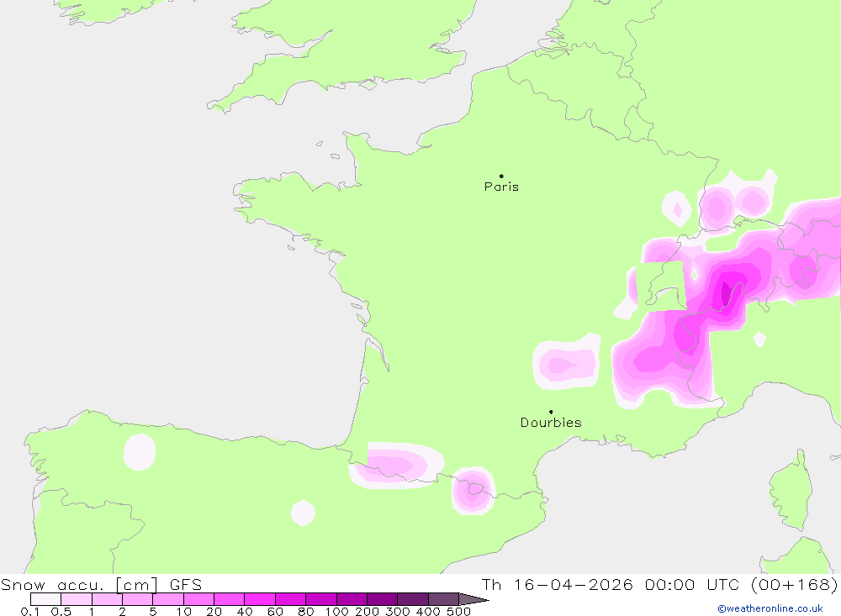Image resolution: width=841 pixels, height=616 pixels.
Task: Pick the 400–500 cm legend swatch
Action: coord(443,599)
